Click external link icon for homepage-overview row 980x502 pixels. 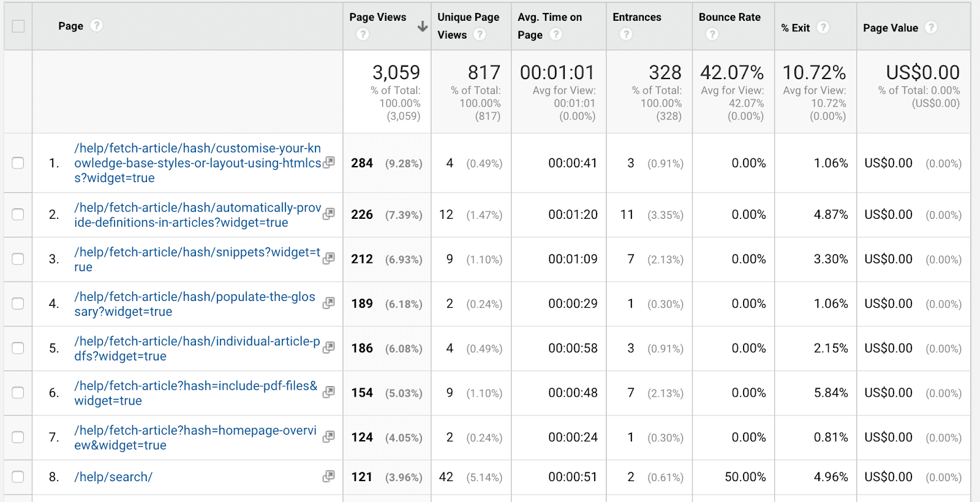pos(329,437)
